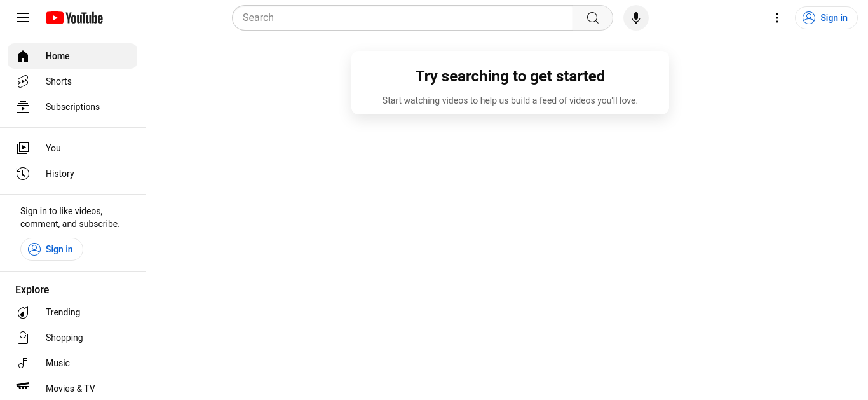Screen dimensions: 868x400
Task: Click the magnifying glass search button
Action: (x=593, y=18)
